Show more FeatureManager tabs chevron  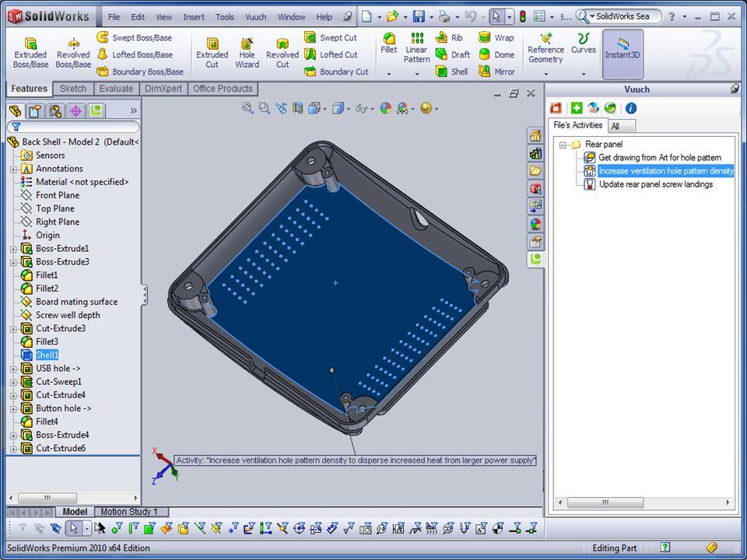pyautogui.click(x=133, y=111)
